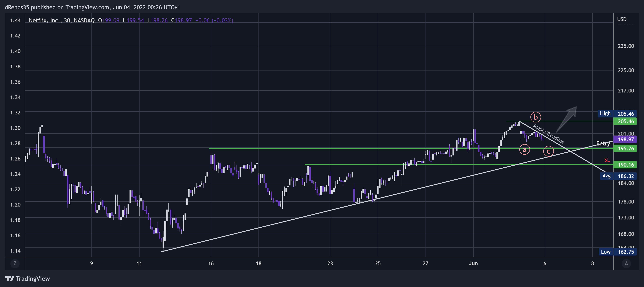This screenshot has height=287, width=644.
Task: Click the 235.00 price axis value
Action: pos(626,46)
